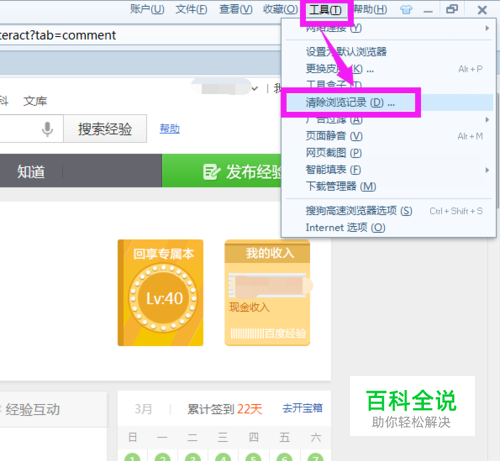
Task: Click the microphone voice search icon
Action: pos(47,129)
